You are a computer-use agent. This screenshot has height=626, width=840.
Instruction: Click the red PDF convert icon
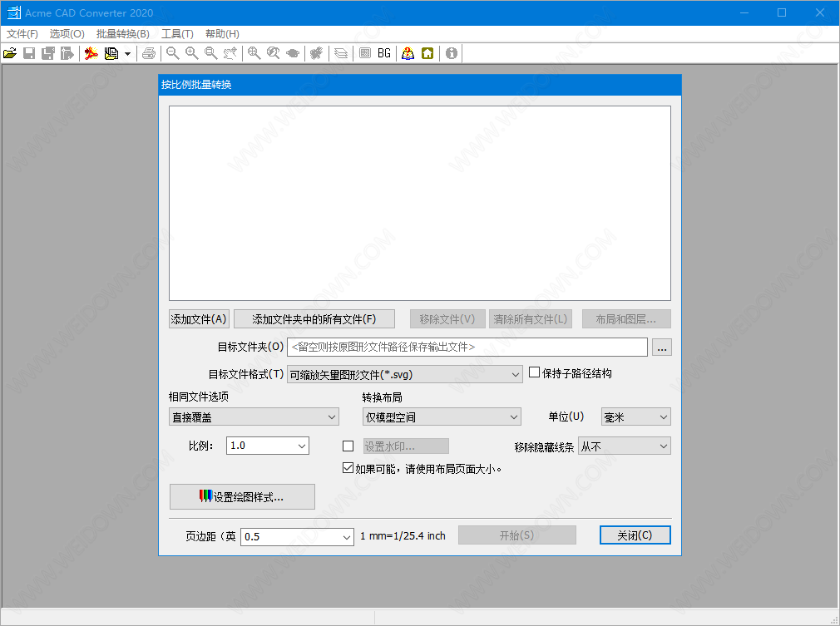91,53
